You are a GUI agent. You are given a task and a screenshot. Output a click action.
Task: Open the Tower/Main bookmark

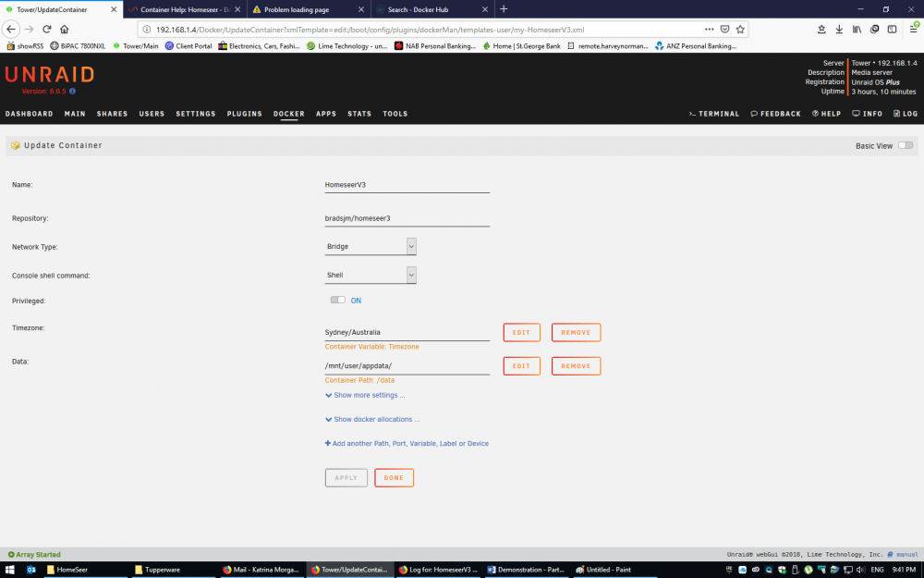136,45
